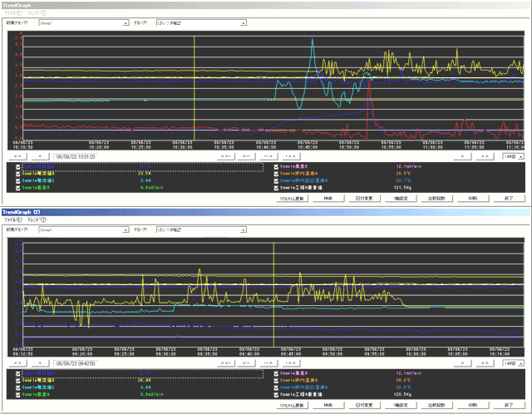Toggle Sample炉内出口温度A checkbox in top TrendGraph
Viewport: 532px width, 414px height.
(x=276, y=181)
